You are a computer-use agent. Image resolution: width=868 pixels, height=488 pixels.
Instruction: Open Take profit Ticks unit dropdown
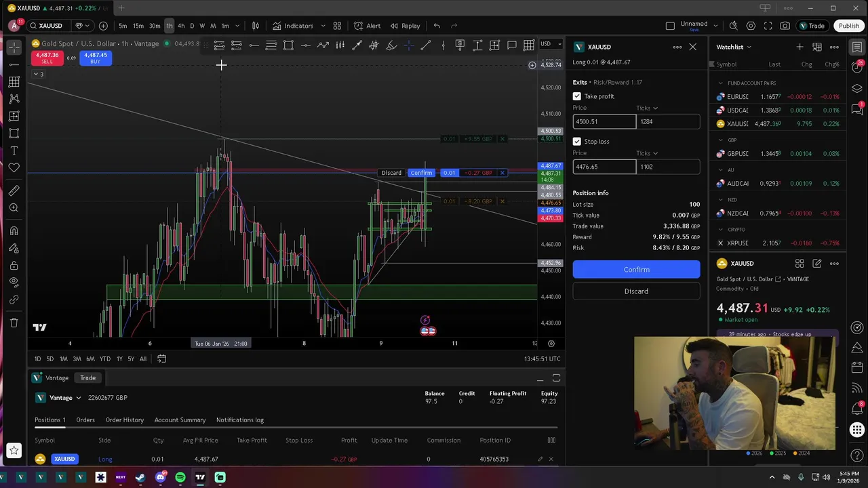tap(647, 108)
